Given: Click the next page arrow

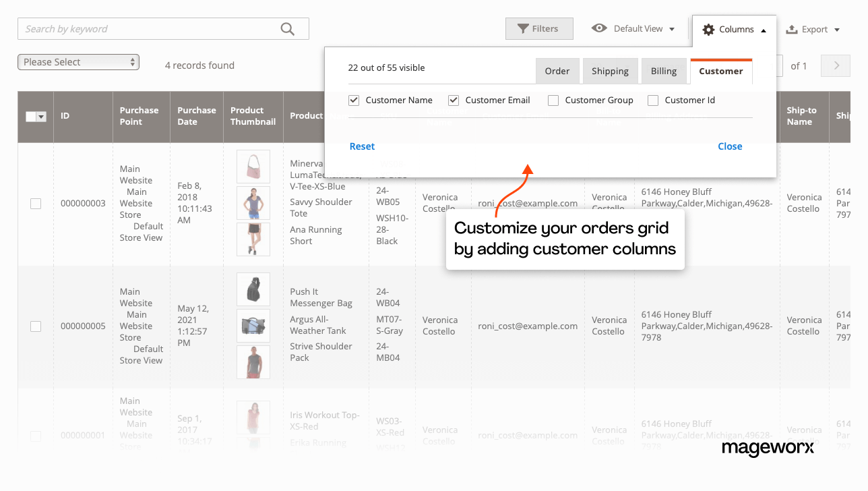Looking at the screenshot, I should [x=836, y=65].
